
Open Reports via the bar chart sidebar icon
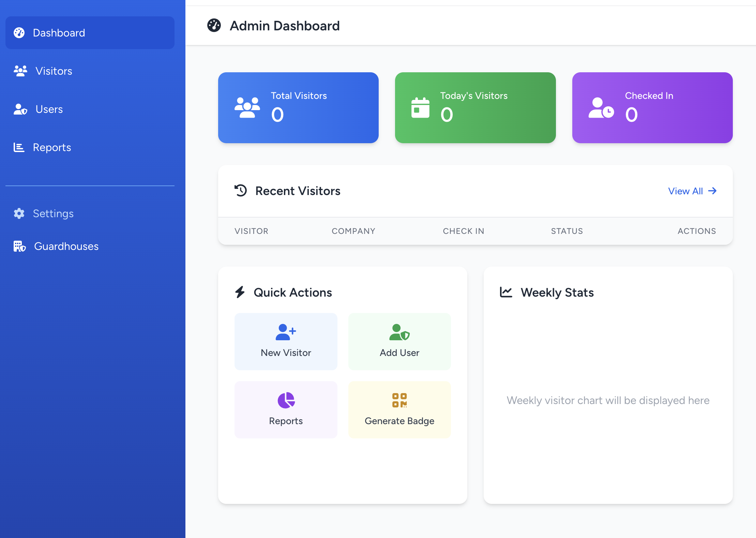click(x=19, y=147)
